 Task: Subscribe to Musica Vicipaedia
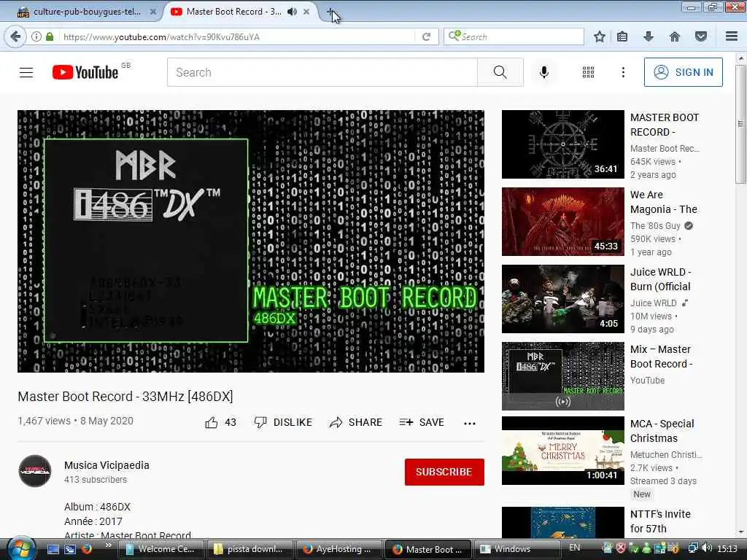tap(444, 472)
